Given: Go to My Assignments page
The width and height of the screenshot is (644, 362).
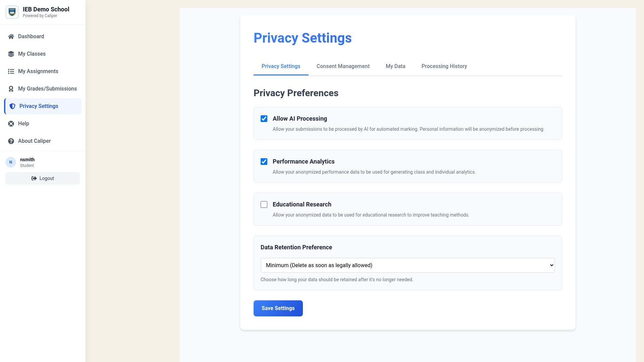Looking at the screenshot, I should coord(38,71).
